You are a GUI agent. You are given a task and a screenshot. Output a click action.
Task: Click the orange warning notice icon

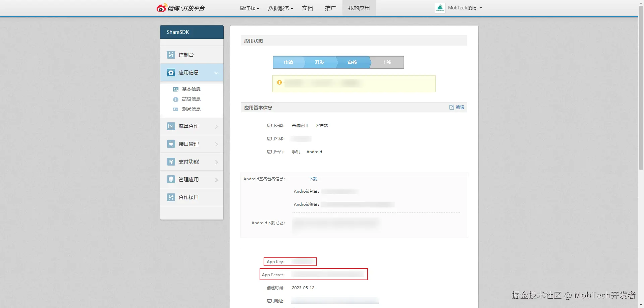279,82
